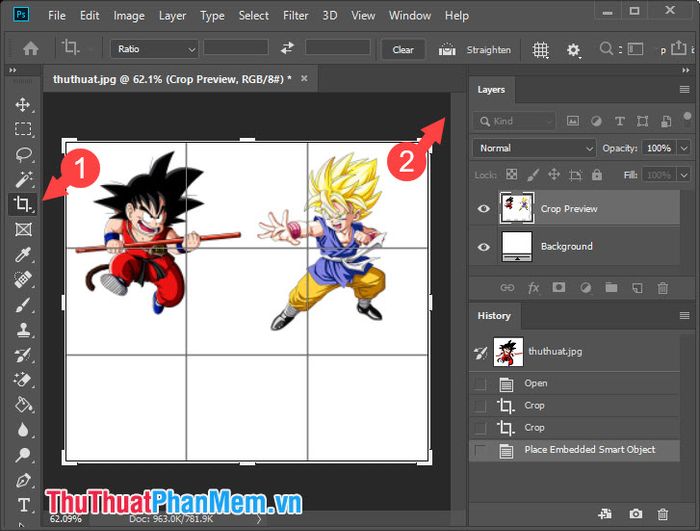Select the Brush tool
The height and width of the screenshot is (531, 700).
click(23, 305)
